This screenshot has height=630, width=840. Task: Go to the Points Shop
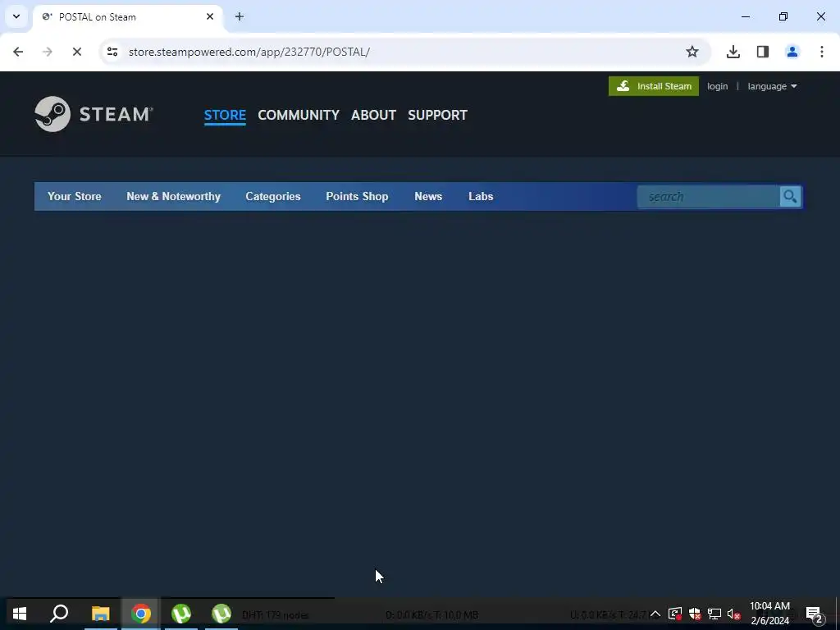click(358, 196)
